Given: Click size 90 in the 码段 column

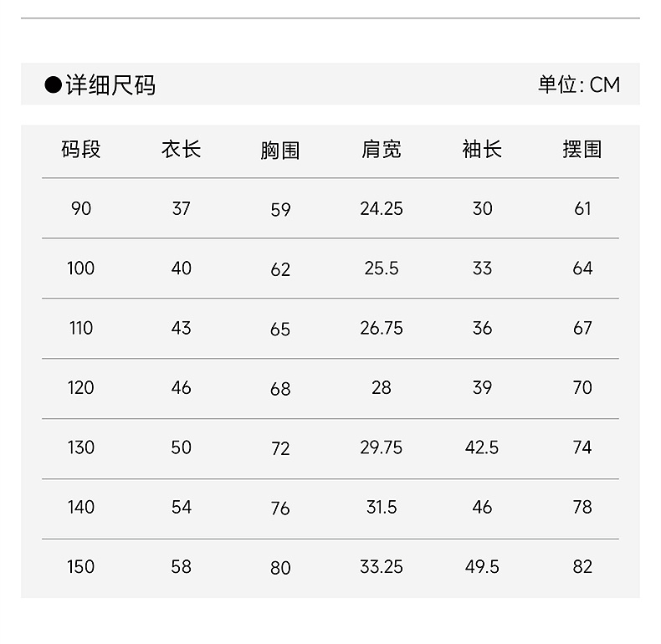Looking at the screenshot, I should click(81, 208).
